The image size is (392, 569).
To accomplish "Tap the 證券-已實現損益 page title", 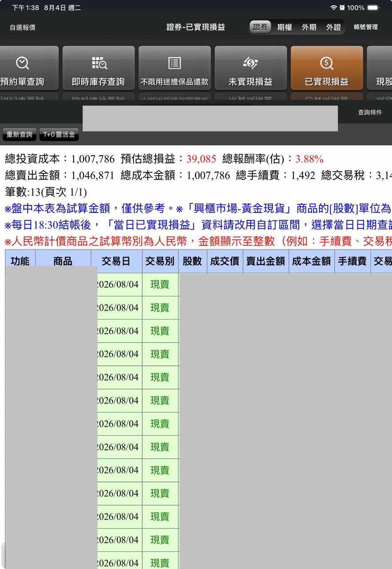I will click(x=196, y=27).
